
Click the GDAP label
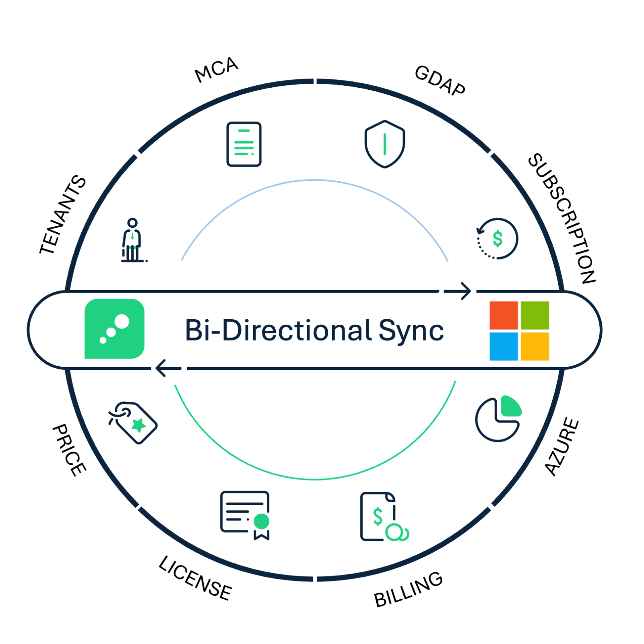(440, 80)
